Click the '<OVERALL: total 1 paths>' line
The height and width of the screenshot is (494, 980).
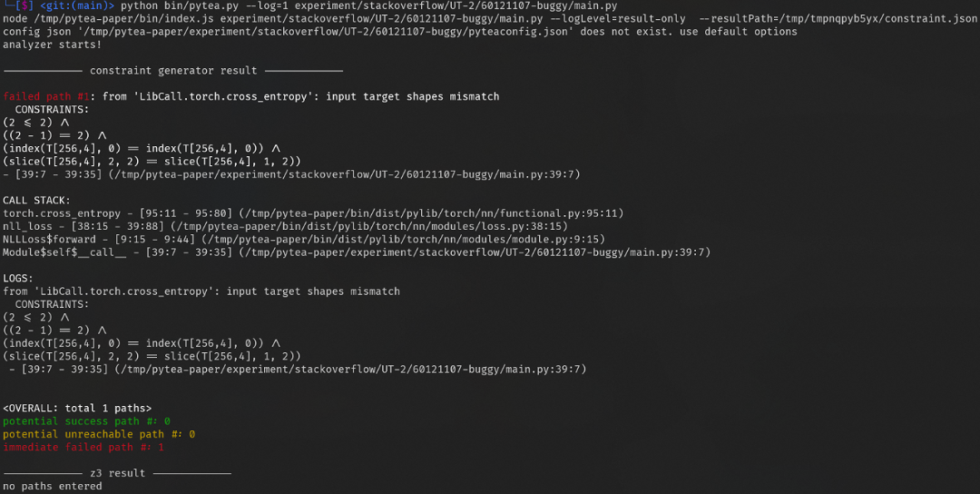click(x=77, y=409)
